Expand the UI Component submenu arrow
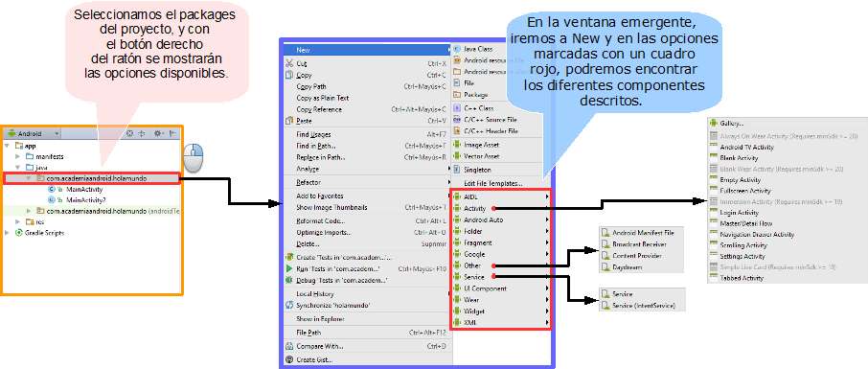868x369 pixels. click(x=547, y=288)
